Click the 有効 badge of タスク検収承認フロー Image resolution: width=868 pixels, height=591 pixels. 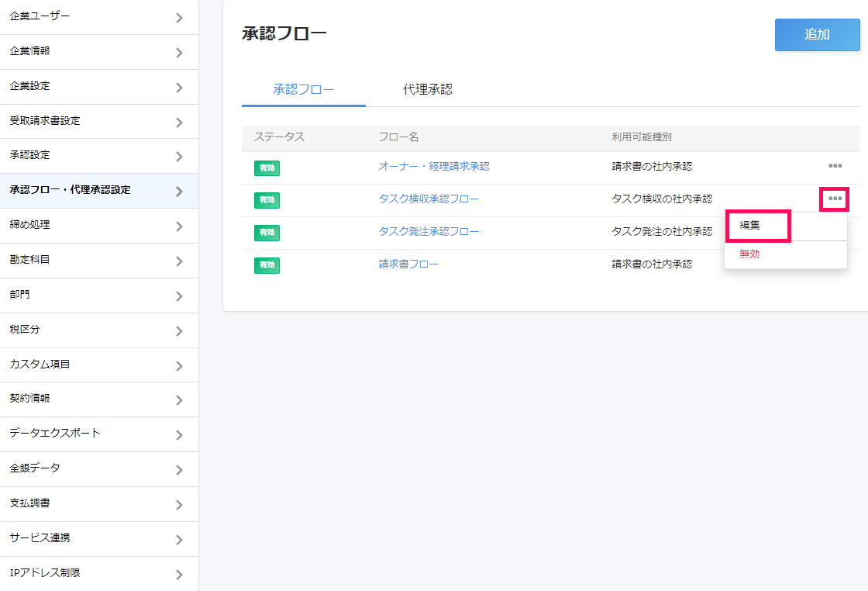point(267,200)
